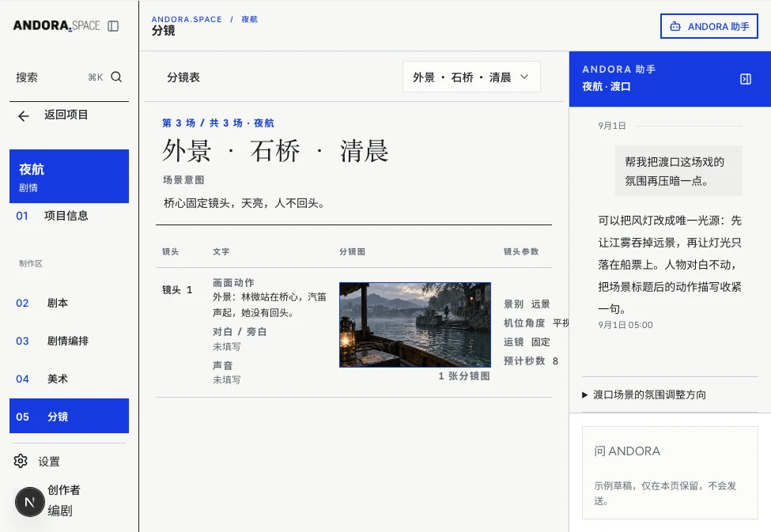Select 05 分镜 in the sidebar
This screenshot has height=532, width=771.
(x=69, y=416)
